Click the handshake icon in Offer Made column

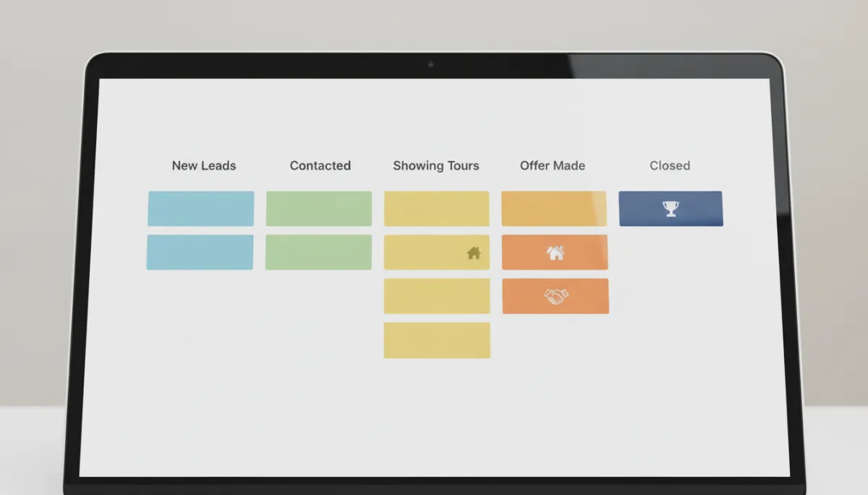556,296
